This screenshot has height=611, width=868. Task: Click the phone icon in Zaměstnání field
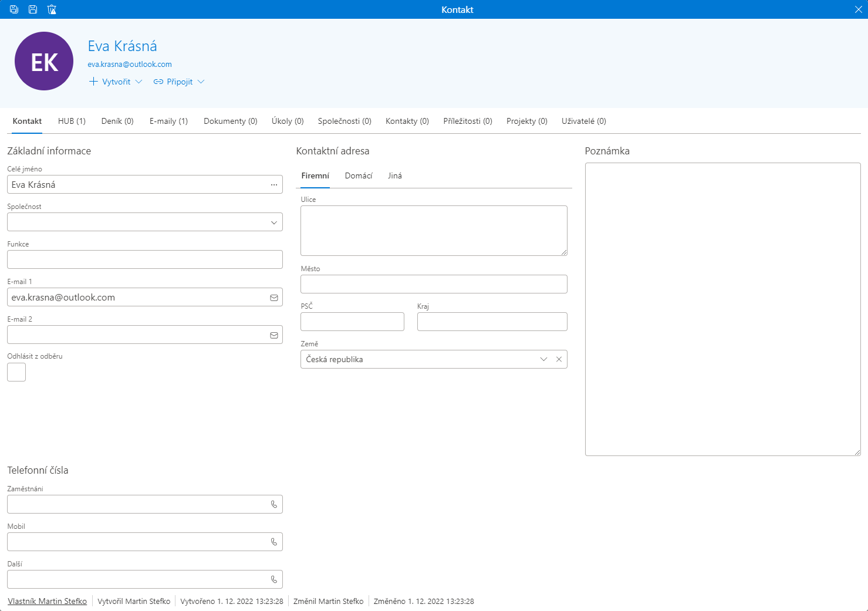273,504
